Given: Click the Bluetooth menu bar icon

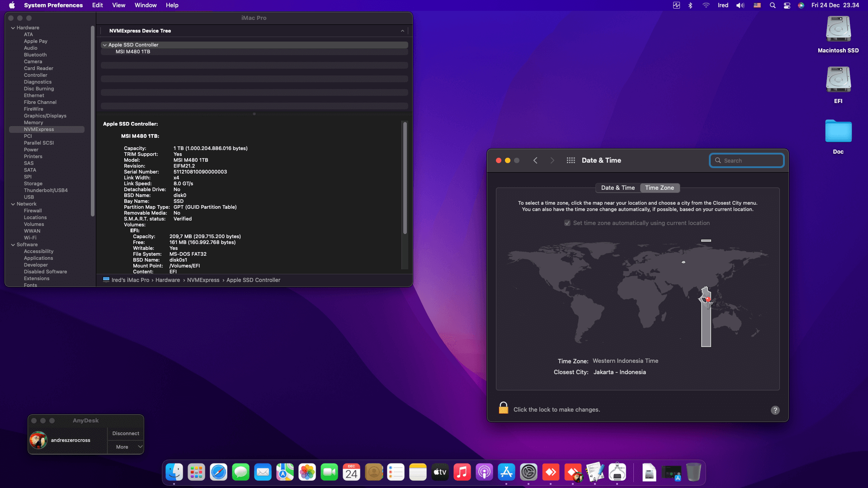Looking at the screenshot, I should click(690, 5).
